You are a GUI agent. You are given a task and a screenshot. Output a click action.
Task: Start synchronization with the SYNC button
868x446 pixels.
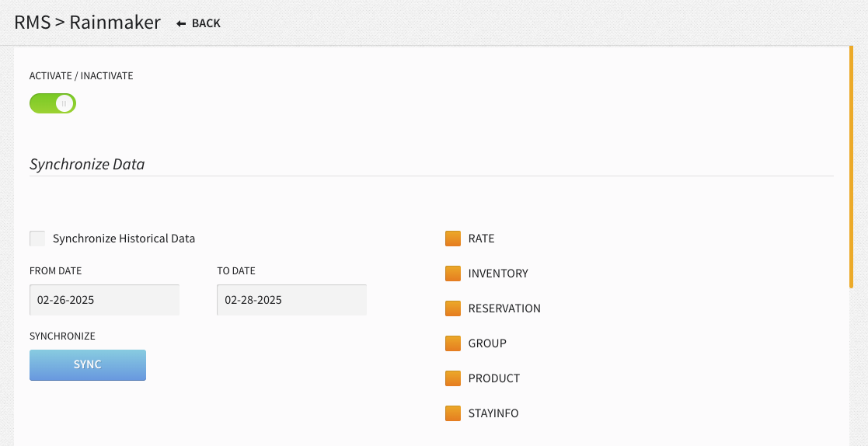[88, 365]
